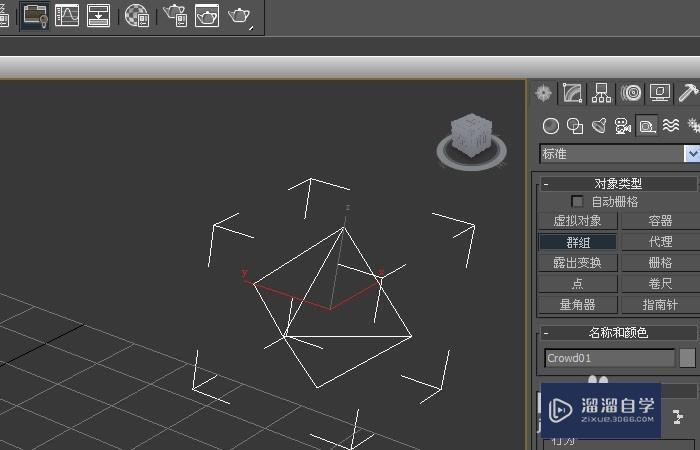Select the Geometry category sphere icon
Viewport: 700px width, 450px height.
550,126
